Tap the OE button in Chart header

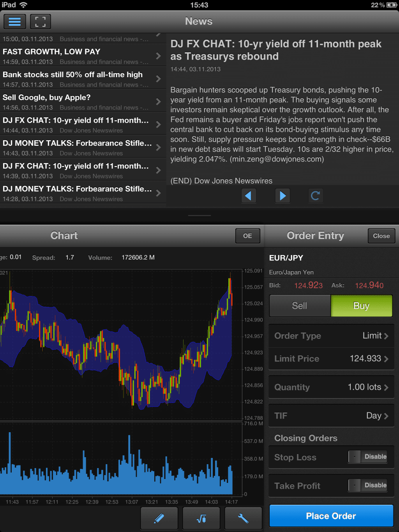247,236
